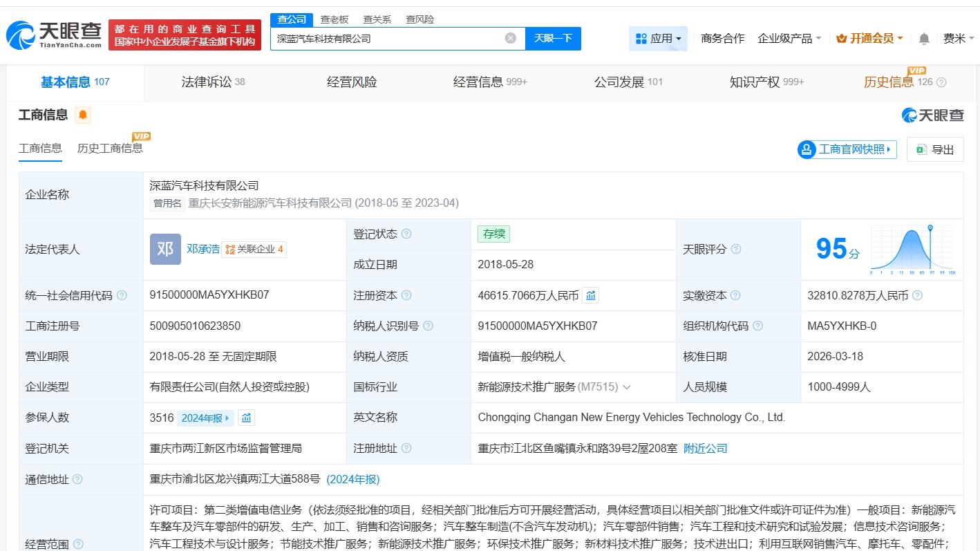Click the annual report icon beside 参保人数
Screen dimensions: 980x551
pos(246,417)
